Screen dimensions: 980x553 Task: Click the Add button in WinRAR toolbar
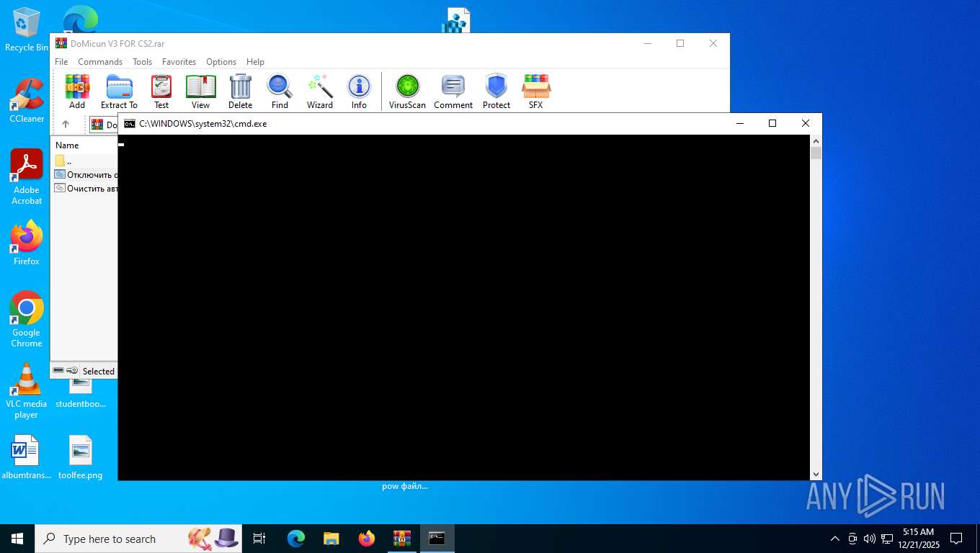point(77,91)
